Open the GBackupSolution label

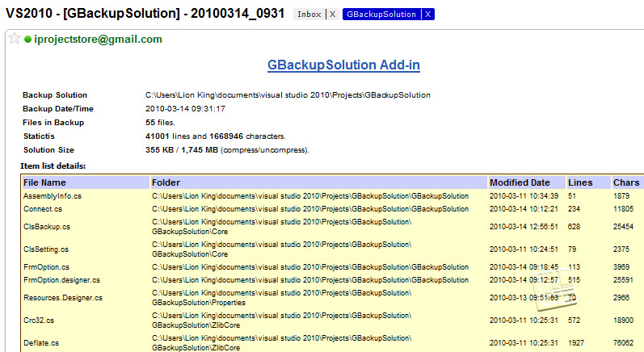381,15
